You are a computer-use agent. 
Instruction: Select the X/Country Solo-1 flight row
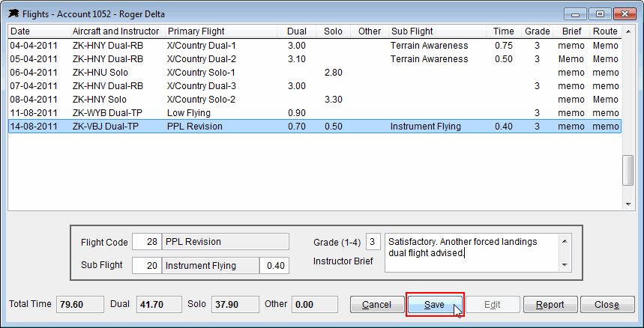[x=315, y=73]
